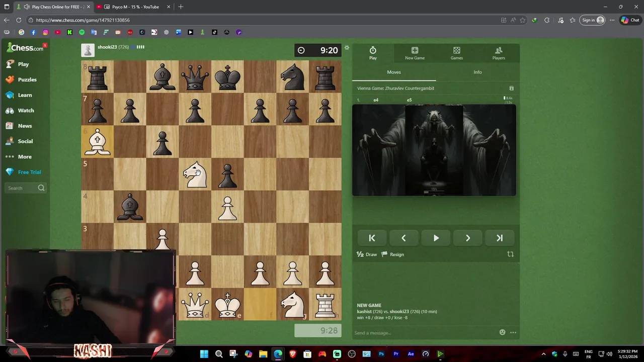The image size is (644, 362).
Task: Flip the board icon
Action: click(x=510, y=254)
